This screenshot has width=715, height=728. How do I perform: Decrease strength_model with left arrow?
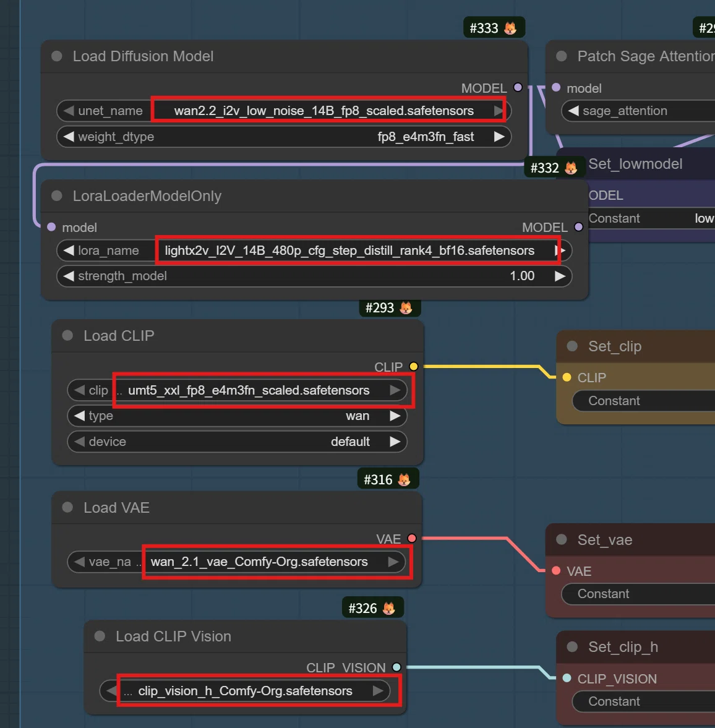(68, 276)
